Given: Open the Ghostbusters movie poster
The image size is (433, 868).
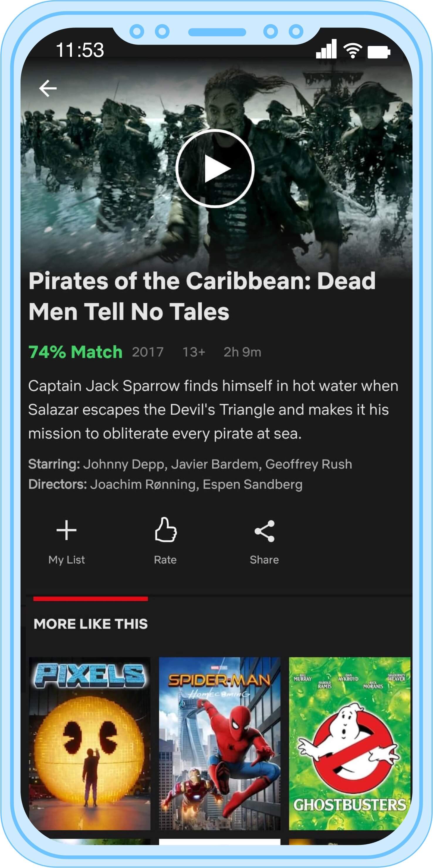Looking at the screenshot, I should pyautogui.click(x=350, y=744).
